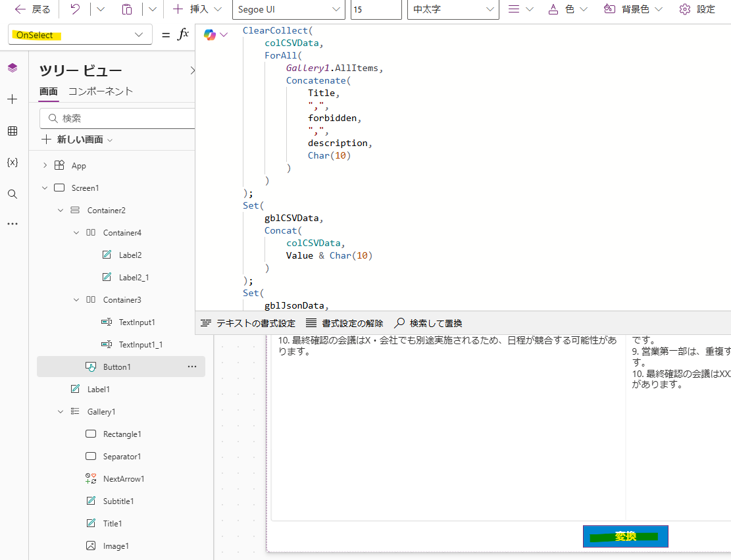Click gblCSVData in the formula editor
The height and width of the screenshot is (560, 731).
pyautogui.click(x=291, y=218)
